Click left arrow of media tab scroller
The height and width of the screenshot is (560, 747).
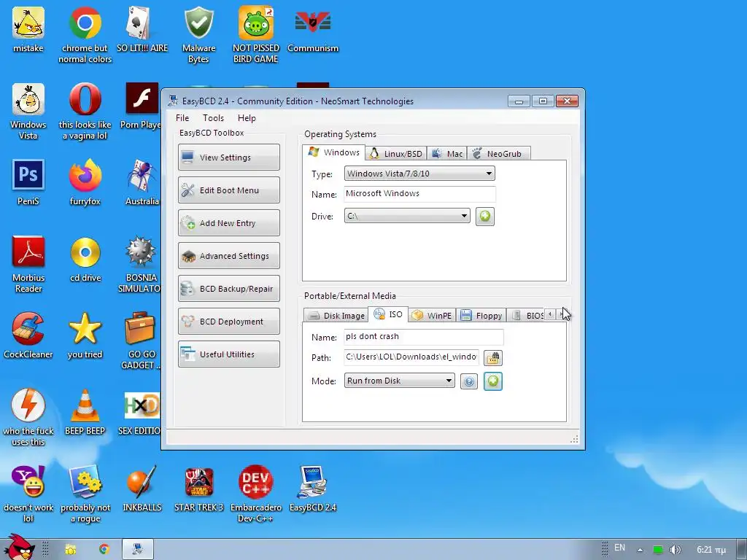(x=550, y=314)
